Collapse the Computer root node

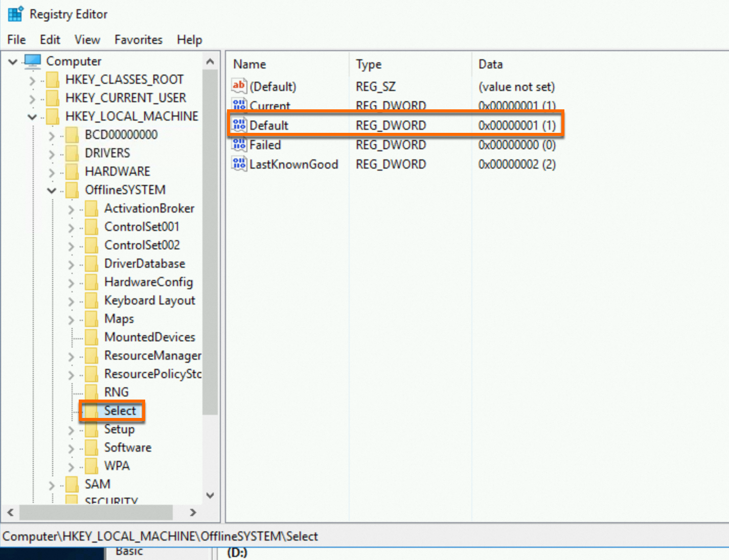pos(13,62)
